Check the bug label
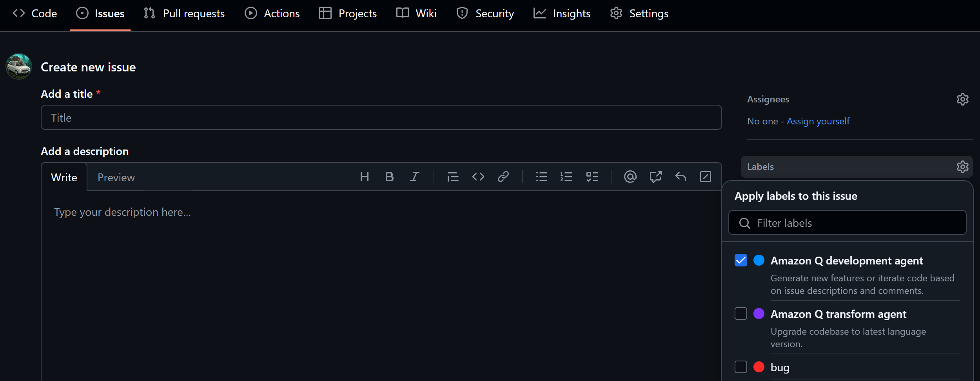This screenshot has width=980, height=381. (x=740, y=367)
